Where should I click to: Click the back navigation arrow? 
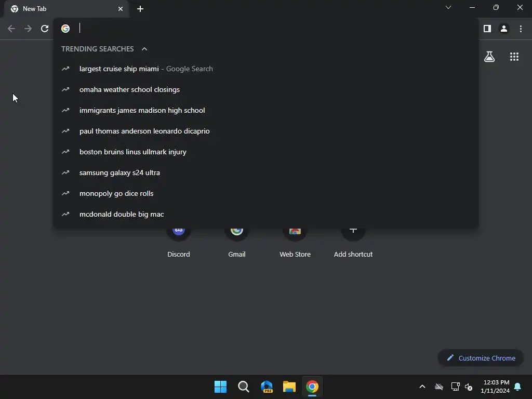coord(11,29)
